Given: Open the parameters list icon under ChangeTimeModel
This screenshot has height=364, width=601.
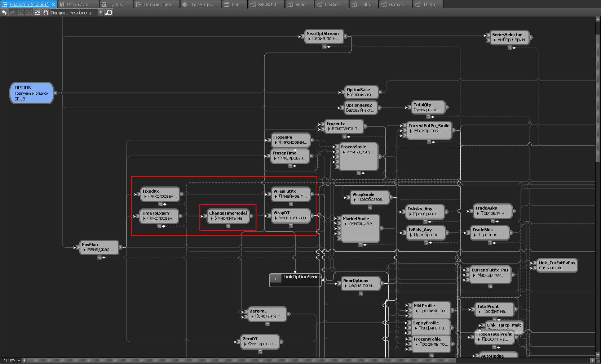Looking at the screenshot, I should [x=228, y=226].
